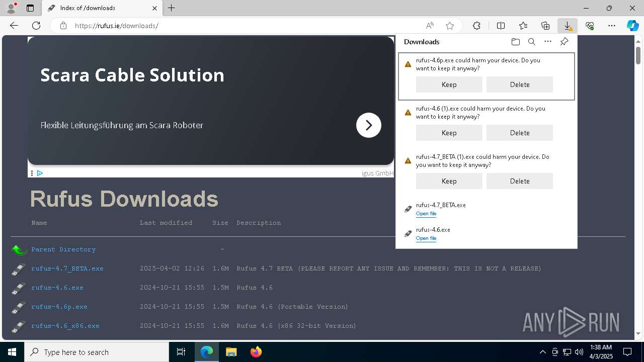Click Parent Directory green arrow icon
The height and width of the screenshot is (362, 644).
(x=19, y=249)
